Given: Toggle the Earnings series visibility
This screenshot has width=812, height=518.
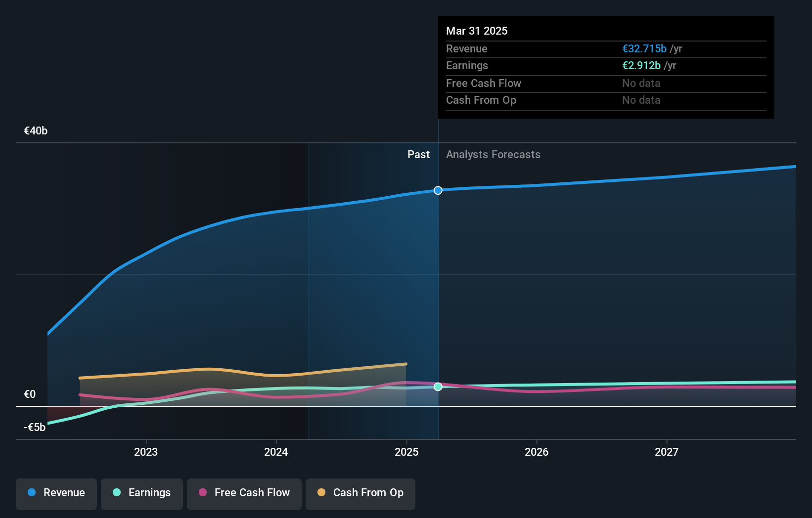Looking at the screenshot, I should (x=142, y=493).
